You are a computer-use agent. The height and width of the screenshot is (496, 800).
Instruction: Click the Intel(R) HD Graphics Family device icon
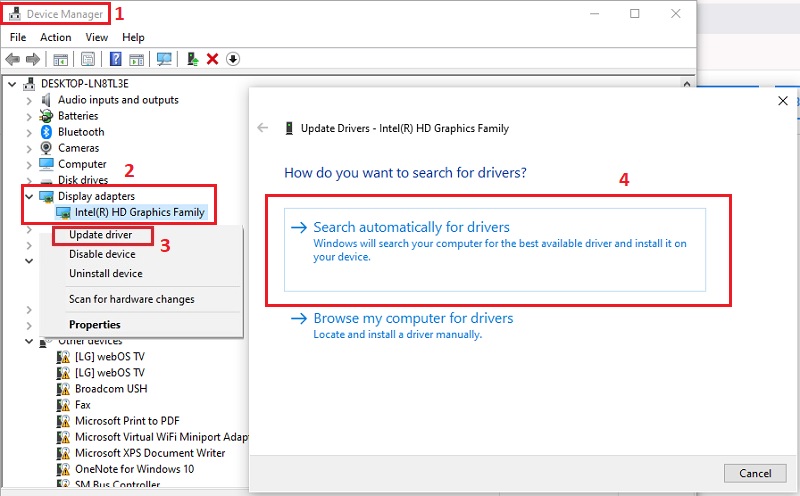pos(63,213)
